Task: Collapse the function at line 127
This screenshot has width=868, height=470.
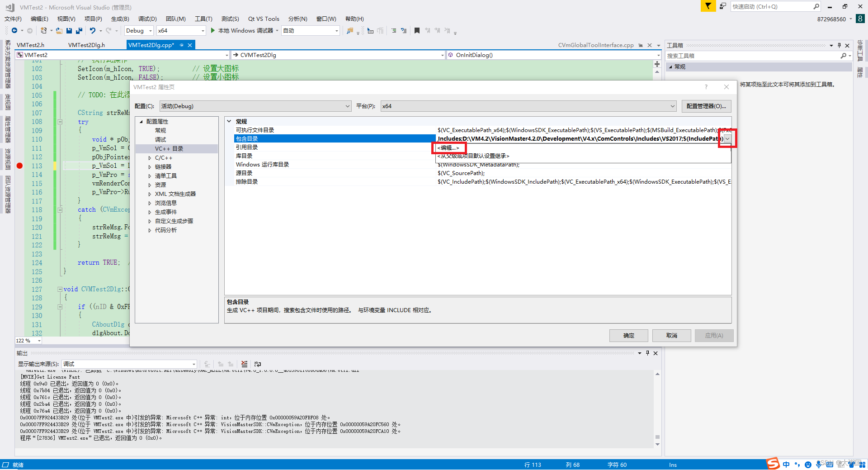Action: coord(60,289)
